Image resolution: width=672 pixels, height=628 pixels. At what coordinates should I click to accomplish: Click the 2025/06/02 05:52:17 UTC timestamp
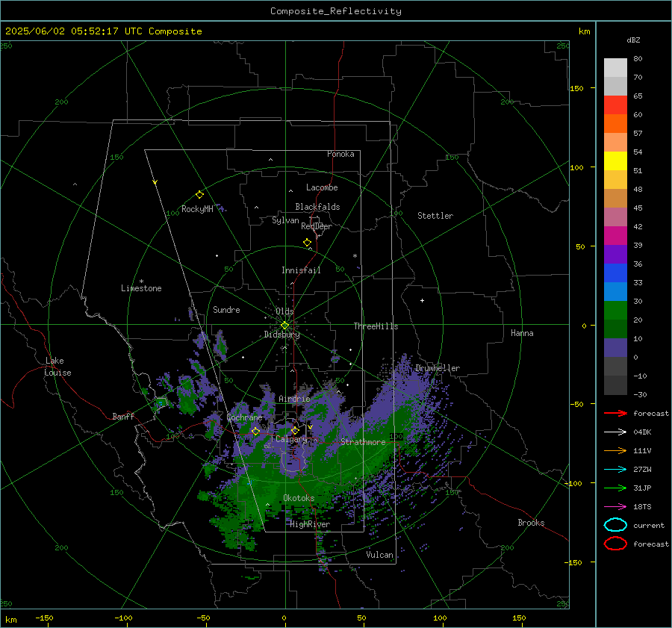pyautogui.click(x=104, y=31)
